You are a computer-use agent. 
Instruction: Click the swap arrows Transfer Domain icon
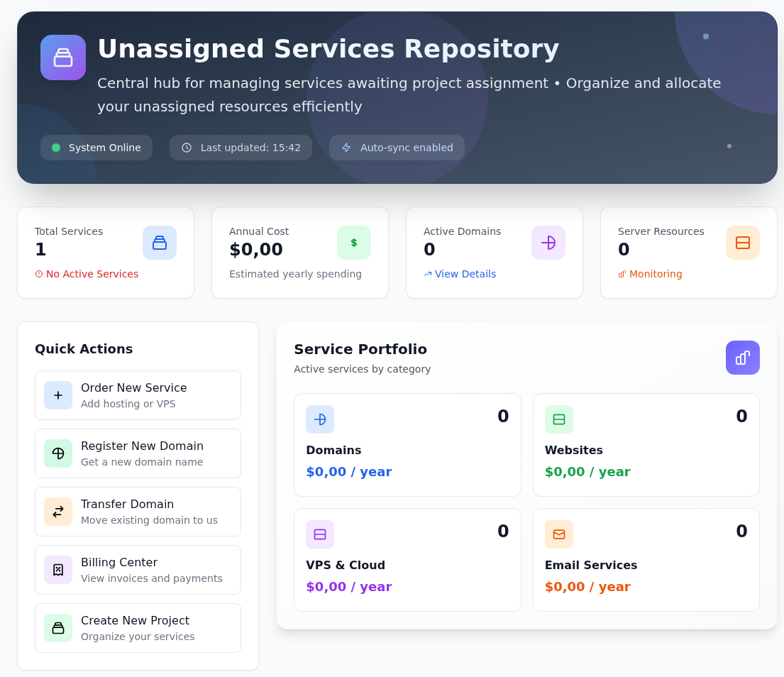click(x=58, y=512)
